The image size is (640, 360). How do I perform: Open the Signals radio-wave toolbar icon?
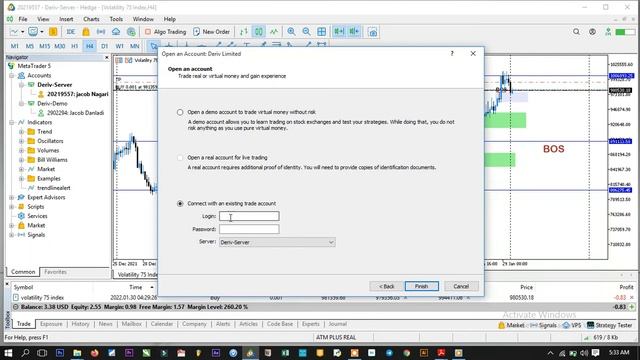[101, 31]
